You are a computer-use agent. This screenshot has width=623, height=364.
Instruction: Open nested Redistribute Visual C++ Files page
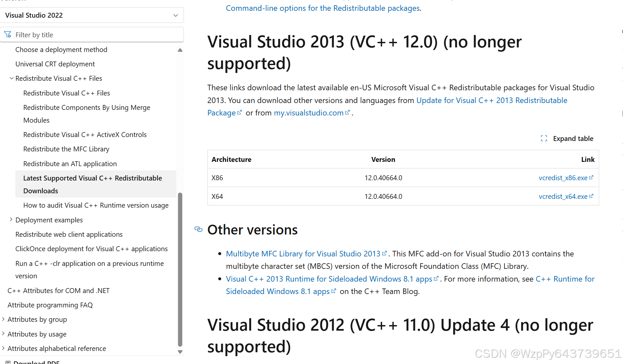66,93
